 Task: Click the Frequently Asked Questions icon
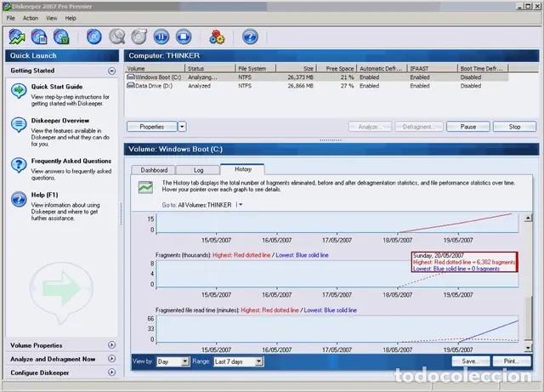click(19, 165)
